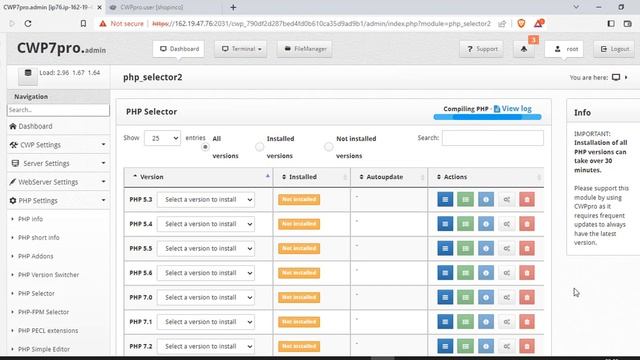Viewport: 640px width, 360px height.
Task: Switch to the CWPpro.user browser tab
Action: (x=163, y=7)
